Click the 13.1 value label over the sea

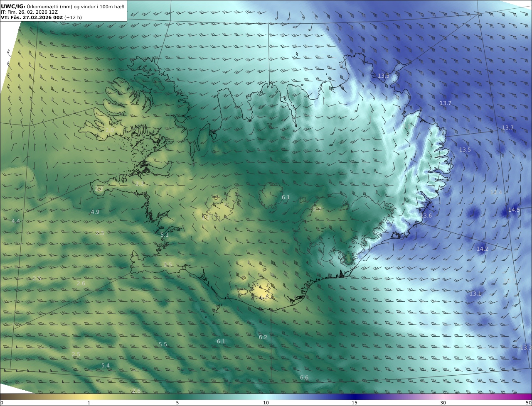pyautogui.click(x=475, y=294)
